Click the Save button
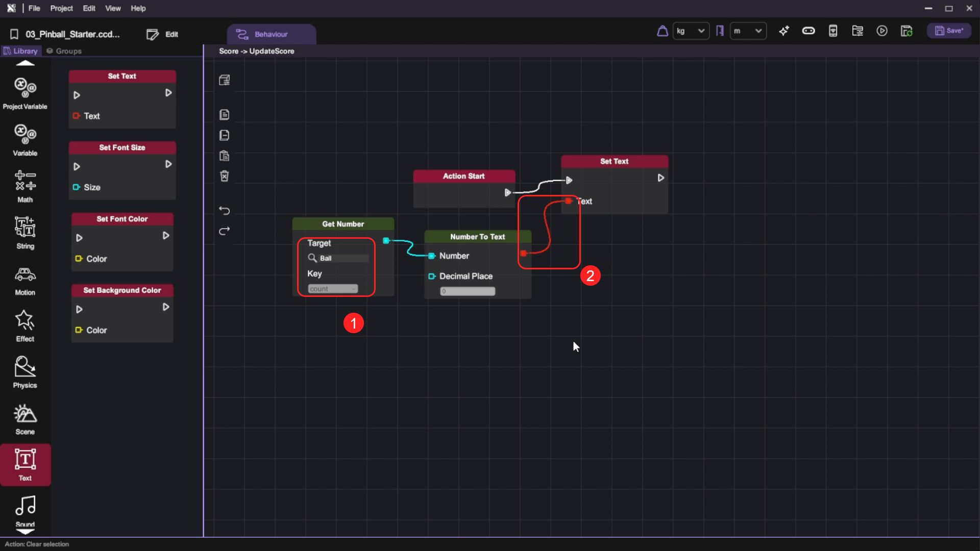The height and width of the screenshot is (551, 980). click(x=949, y=31)
